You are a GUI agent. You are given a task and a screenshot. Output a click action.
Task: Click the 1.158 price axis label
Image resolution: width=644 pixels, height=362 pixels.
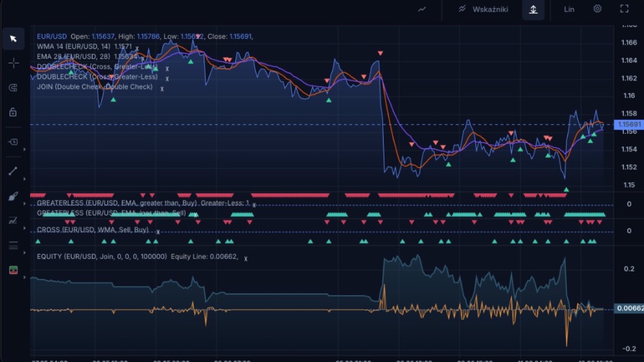click(629, 113)
